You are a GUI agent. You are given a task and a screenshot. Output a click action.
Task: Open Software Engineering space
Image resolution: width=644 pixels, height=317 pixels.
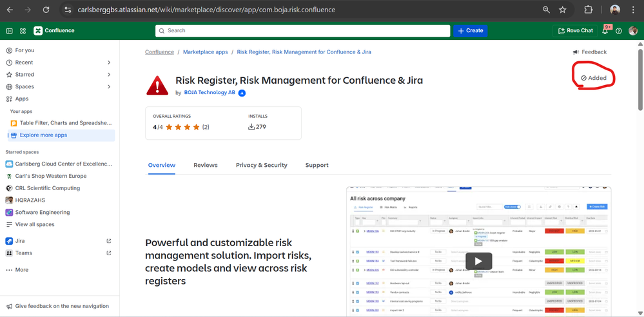[x=60, y=212]
